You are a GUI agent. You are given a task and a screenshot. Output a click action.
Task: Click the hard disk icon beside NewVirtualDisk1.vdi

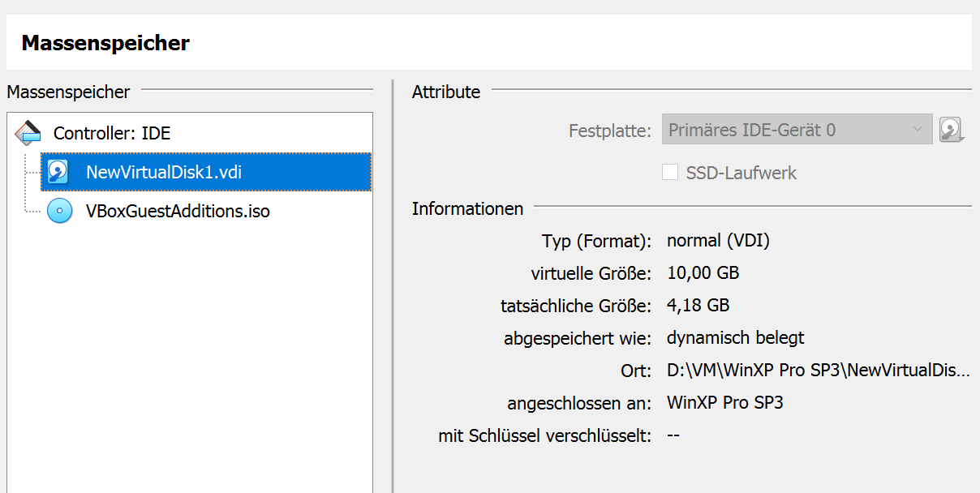tap(58, 172)
